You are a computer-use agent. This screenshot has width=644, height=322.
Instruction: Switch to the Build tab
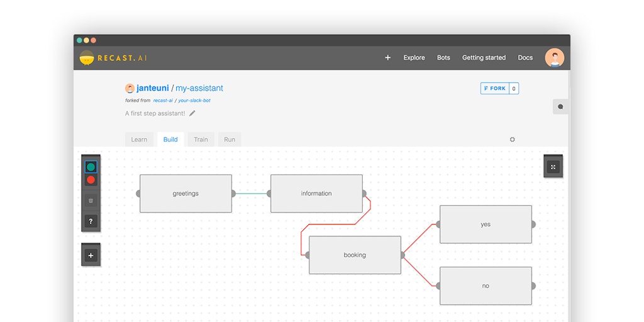[170, 140]
